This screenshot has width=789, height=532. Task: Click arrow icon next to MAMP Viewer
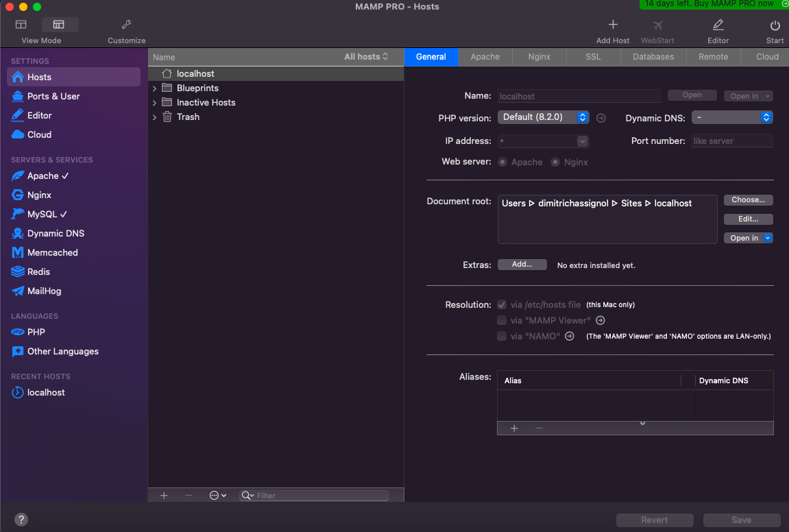point(600,320)
